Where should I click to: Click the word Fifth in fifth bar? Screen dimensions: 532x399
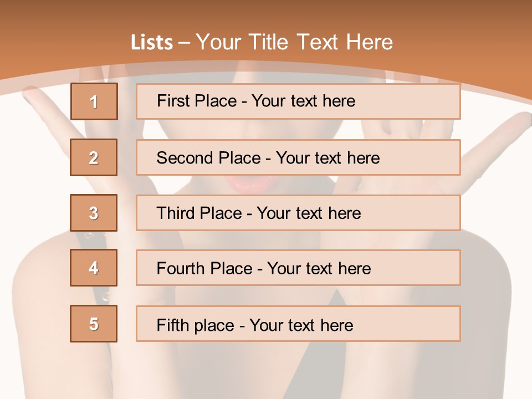click(x=173, y=325)
